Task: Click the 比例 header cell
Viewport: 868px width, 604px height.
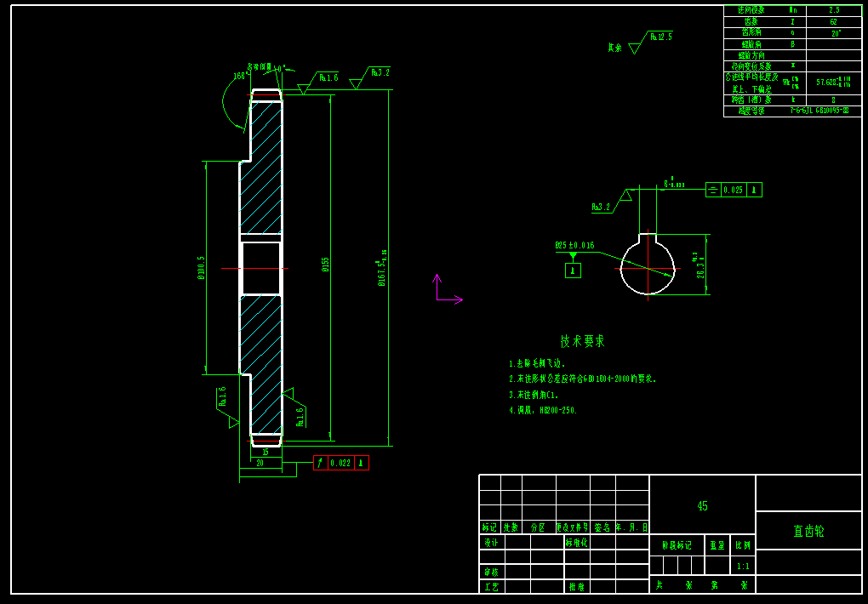Action: pyautogui.click(x=743, y=545)
